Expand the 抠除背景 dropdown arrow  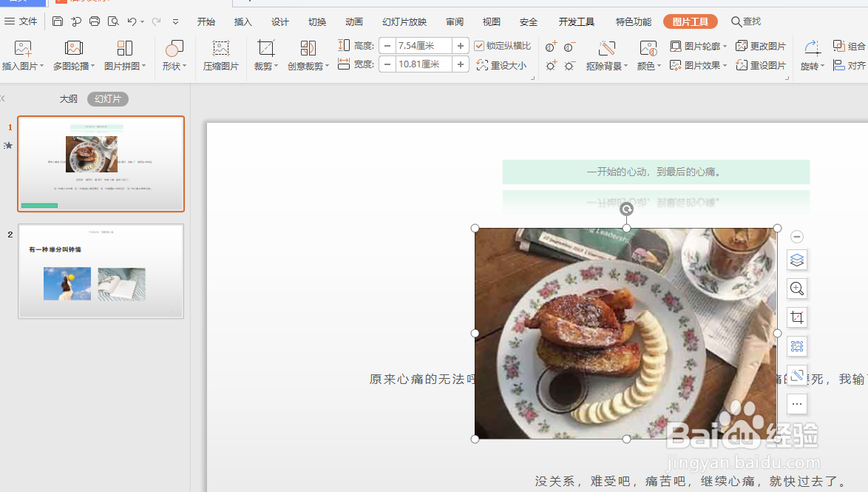coord(625,66)
